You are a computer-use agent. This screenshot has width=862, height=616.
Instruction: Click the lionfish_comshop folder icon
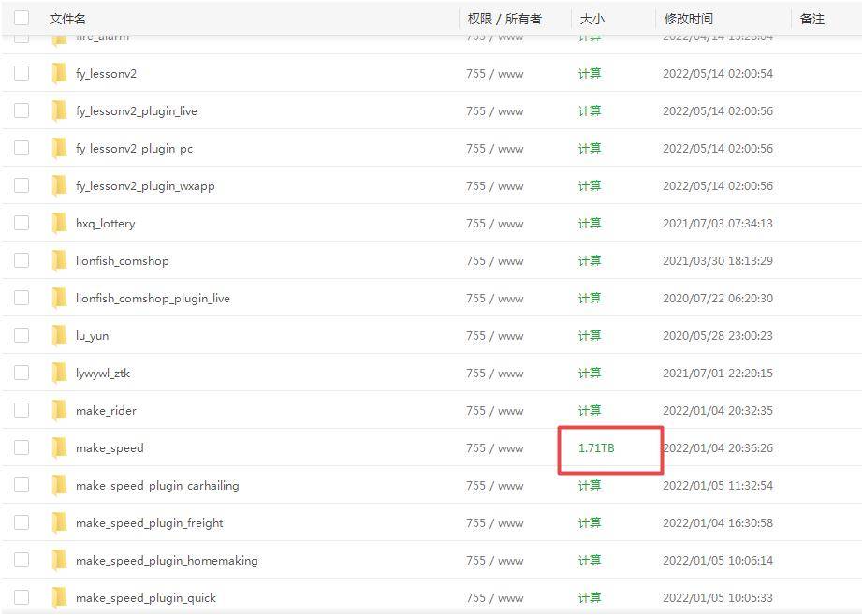click(x=59, y=260)
